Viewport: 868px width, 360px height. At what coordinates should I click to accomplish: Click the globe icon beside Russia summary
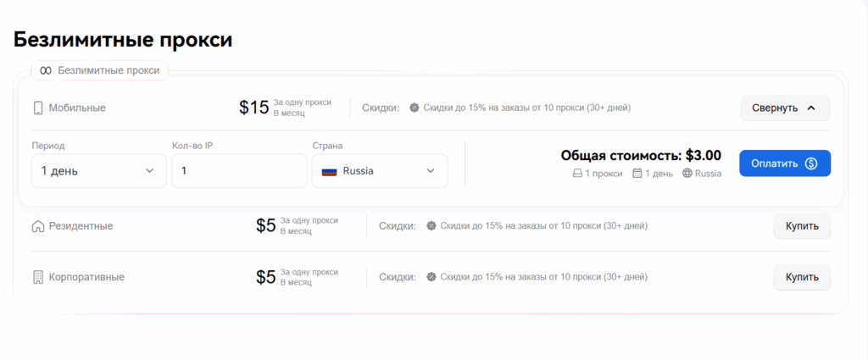tap(687, 174)
